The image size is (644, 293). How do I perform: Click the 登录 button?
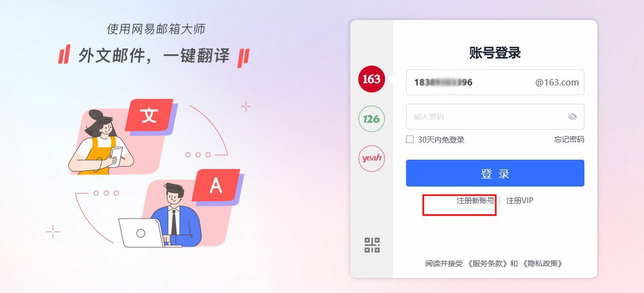[495, 173]
